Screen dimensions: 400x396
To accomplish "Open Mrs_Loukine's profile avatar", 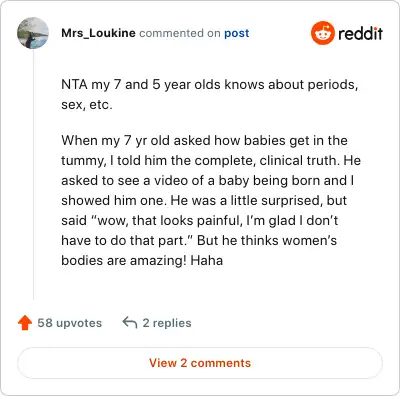I will [33, 33].
